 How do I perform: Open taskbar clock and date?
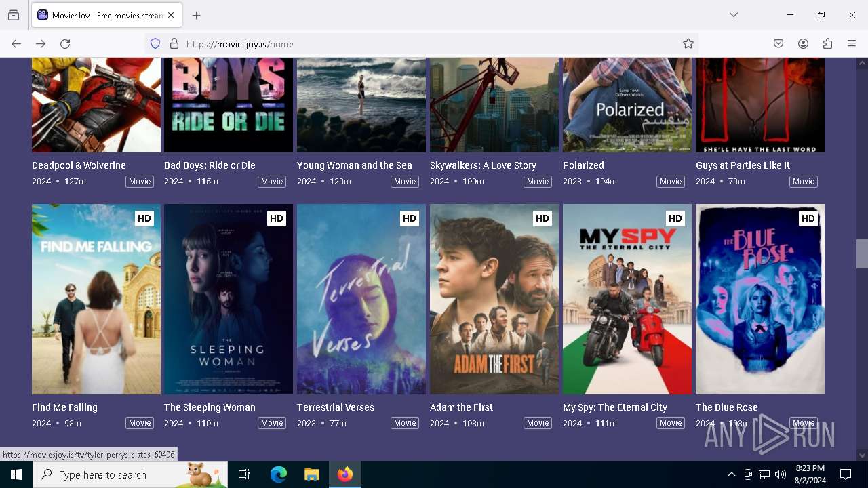810,474
